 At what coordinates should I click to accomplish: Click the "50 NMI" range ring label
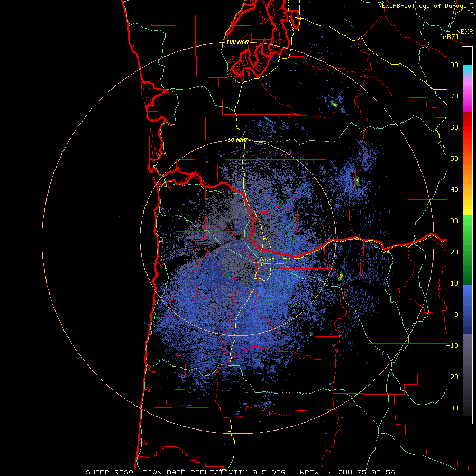point(237,140)
